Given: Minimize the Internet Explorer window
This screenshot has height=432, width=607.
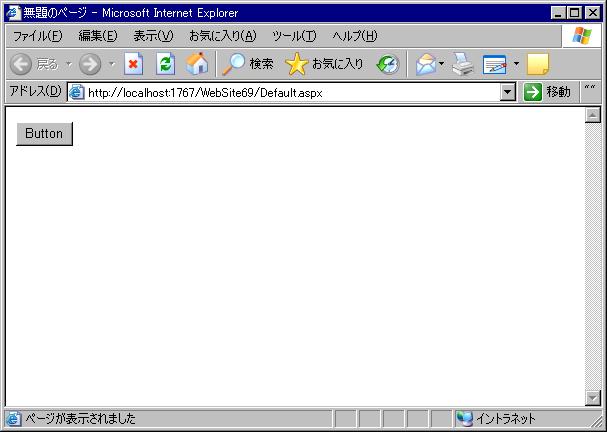Looking at the screenshot, I should (558, 13).
